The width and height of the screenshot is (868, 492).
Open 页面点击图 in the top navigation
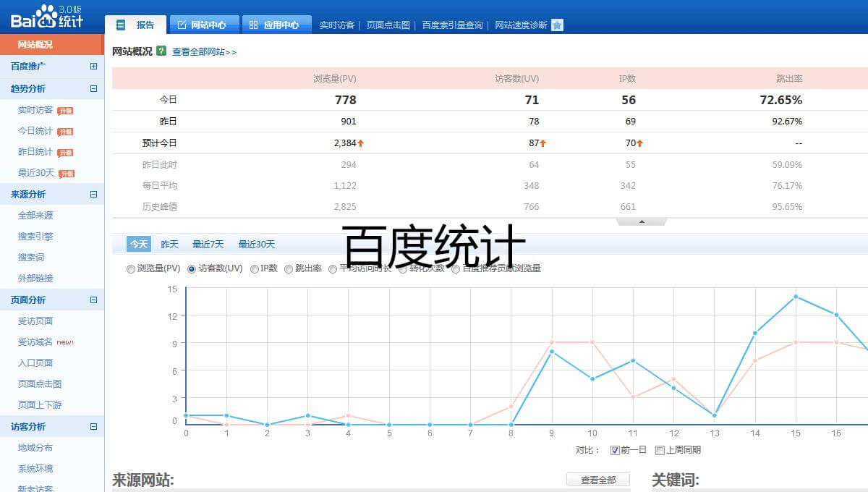[x=388, y=25]
